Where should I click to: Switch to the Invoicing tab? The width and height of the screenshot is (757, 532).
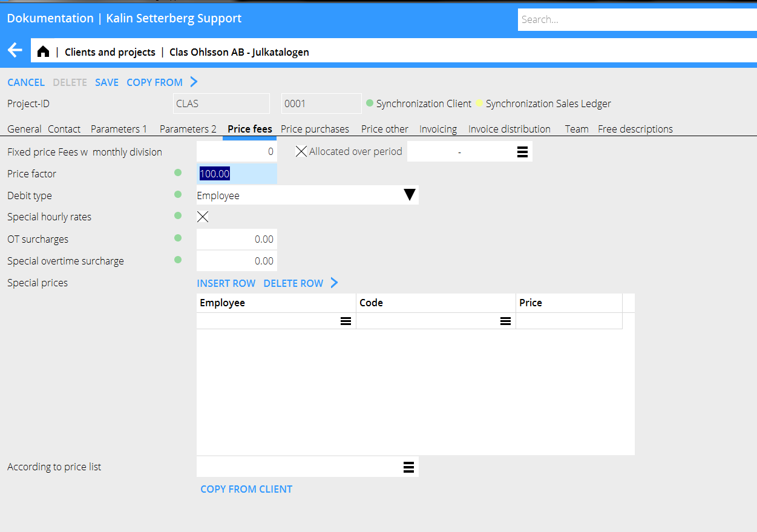[437, 129]
